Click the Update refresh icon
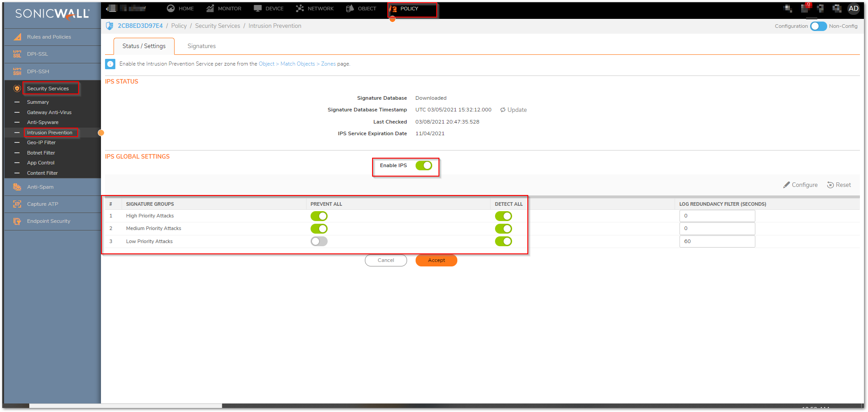Image resolution: width=868 pixels, height=412 pixels. pos(503,110)
